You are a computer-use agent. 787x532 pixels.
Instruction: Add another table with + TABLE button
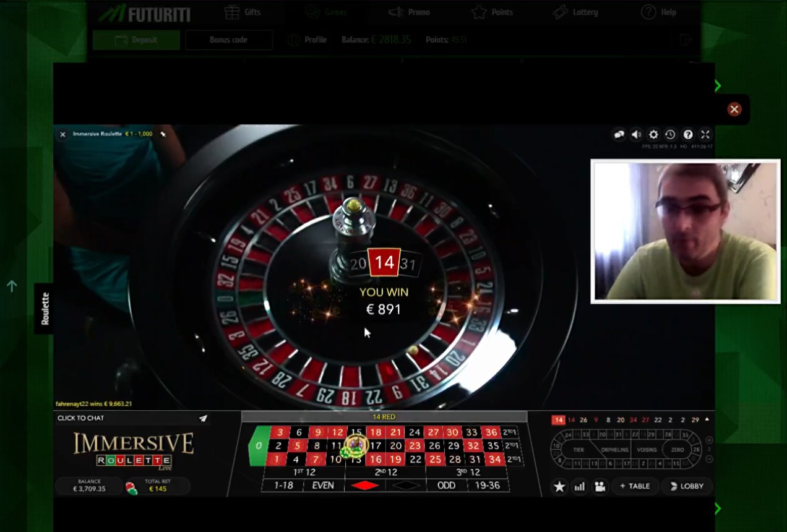coord(634,486)
